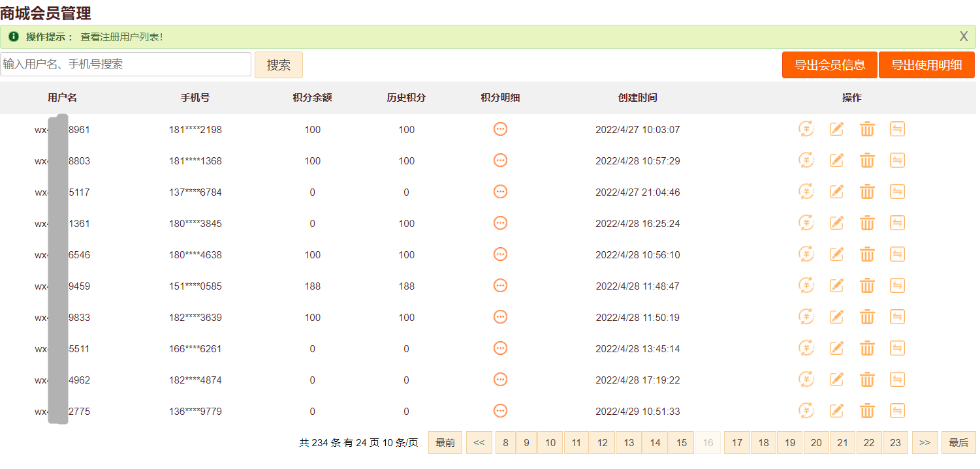
Task: Delete the member with phone 136****9779
Action: click(x=867, y=411)
